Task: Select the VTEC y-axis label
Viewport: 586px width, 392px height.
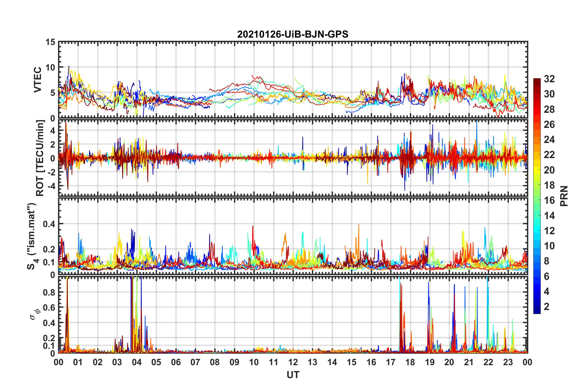Action: (38, 80)
